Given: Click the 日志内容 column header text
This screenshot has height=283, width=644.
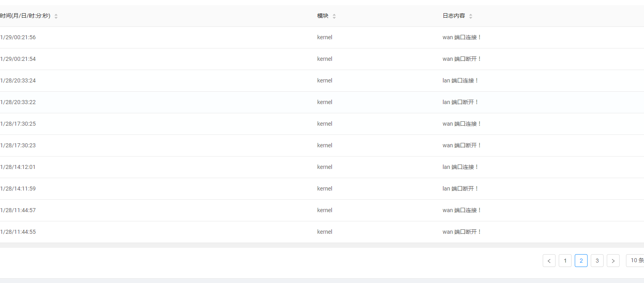Looking at the screenshot, I should pyautogui.click(x=453, y=16).
